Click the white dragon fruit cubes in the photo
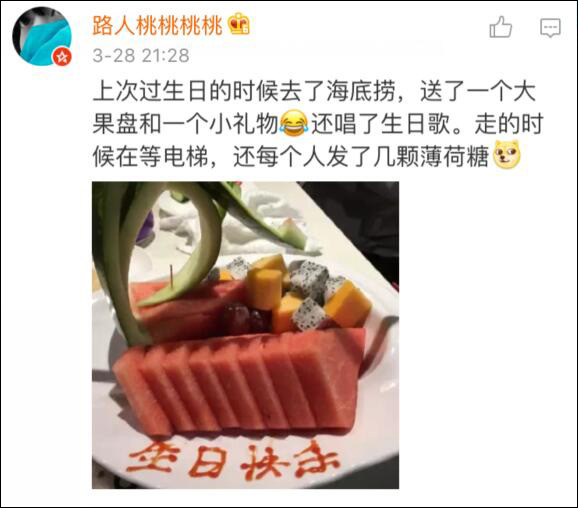The image size is (578, 508). click(x=310, y=297)
